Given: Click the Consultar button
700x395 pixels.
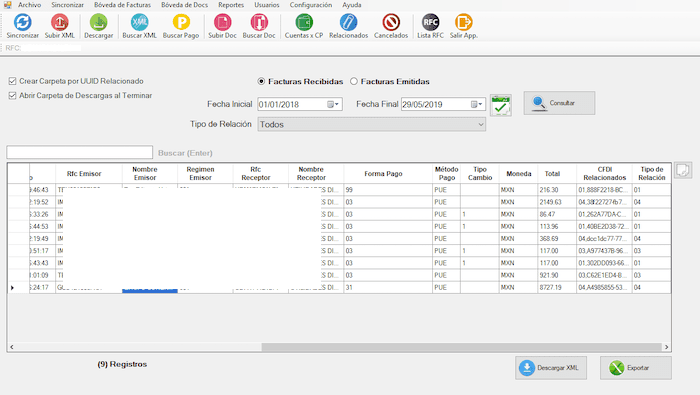Looking at the screenshot, I should (559, 103).
